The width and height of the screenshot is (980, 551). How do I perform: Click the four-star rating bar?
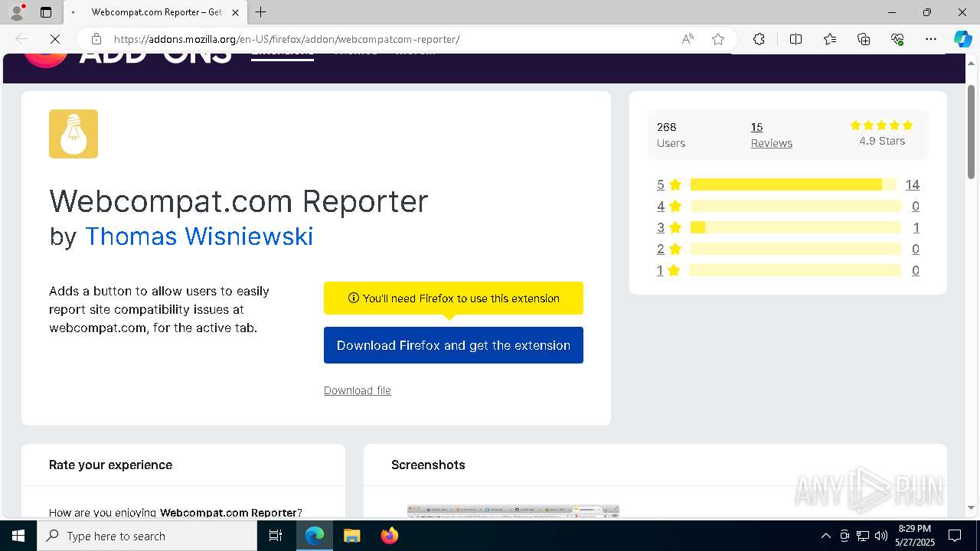pos(795,206)
